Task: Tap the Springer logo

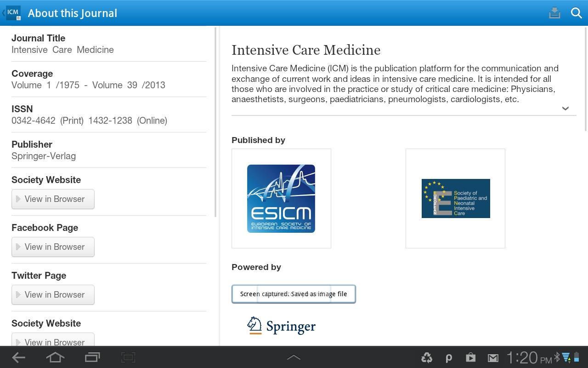Action: [x=281, y=326]
